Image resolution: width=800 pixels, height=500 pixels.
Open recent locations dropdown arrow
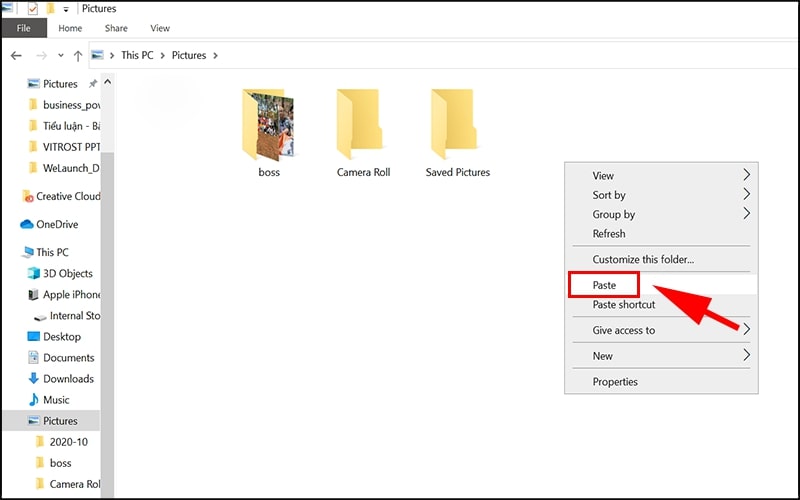[61, 55]
